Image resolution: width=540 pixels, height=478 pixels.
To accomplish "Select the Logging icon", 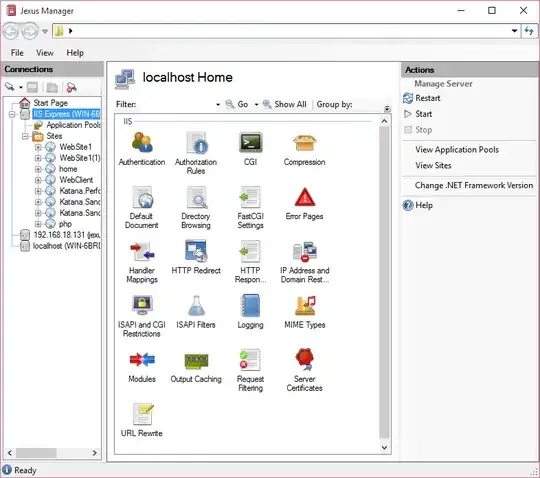I will (x=250, y=305).
